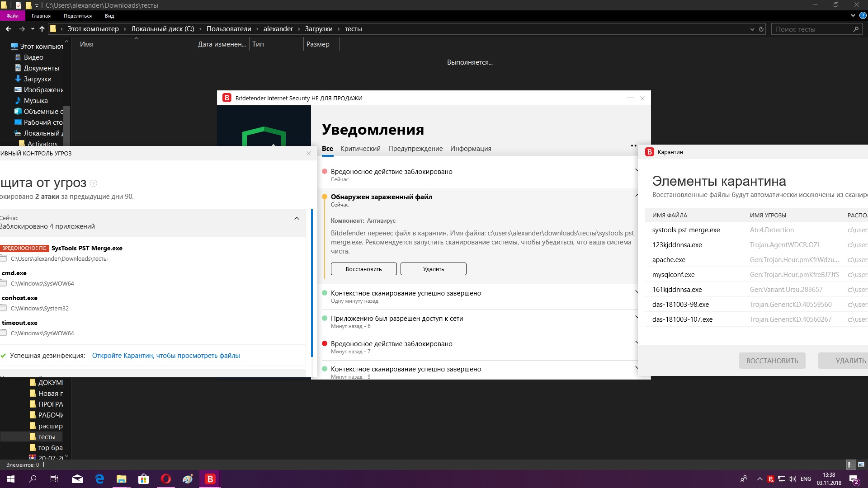This screenshot has height=488, width=868.
Task: Click the Удалить button in the infected file notification
Action: pos(433,269)
